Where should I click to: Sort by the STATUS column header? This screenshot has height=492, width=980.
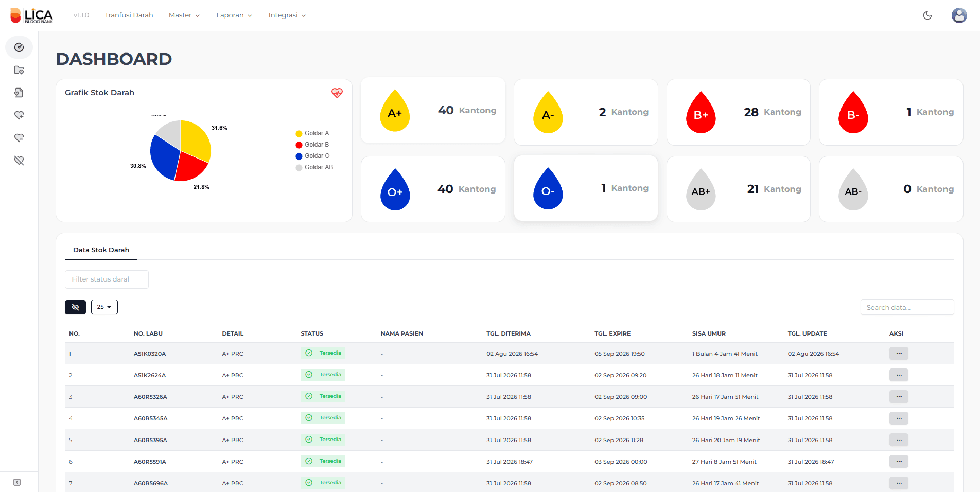pyautogui.click(x=312, y=333)
